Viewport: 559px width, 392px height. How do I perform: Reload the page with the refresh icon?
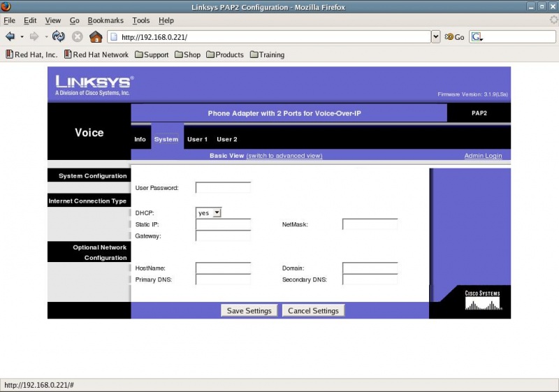click(x=59, y=36)
